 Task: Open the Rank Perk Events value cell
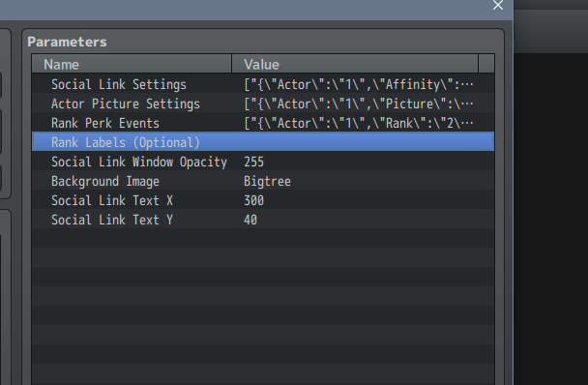coord(358,123)
